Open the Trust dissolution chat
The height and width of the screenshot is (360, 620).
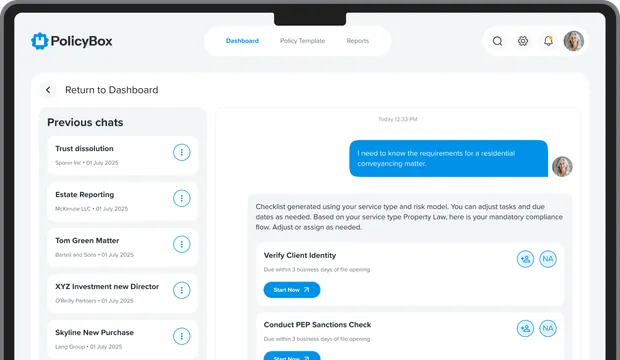coord(123,155)
